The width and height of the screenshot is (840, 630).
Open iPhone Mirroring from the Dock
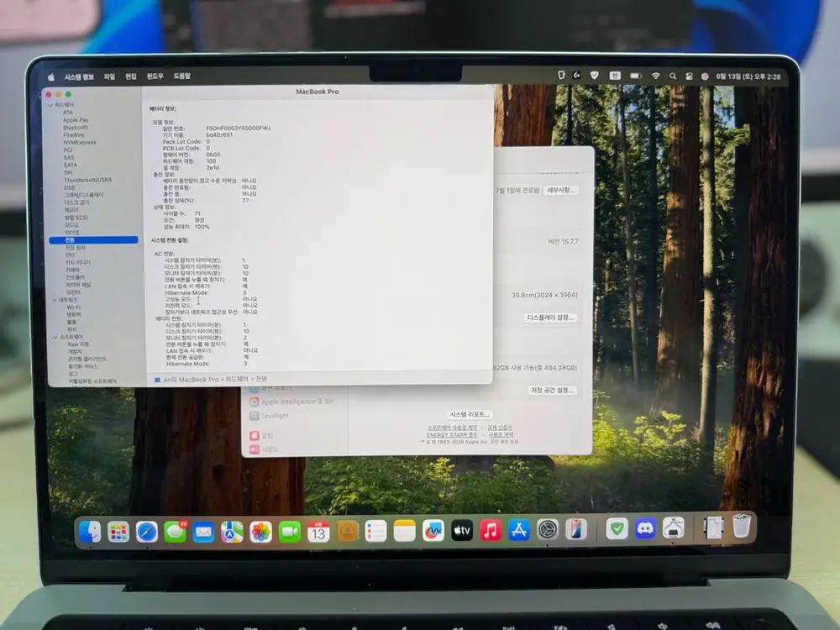pos(576,529)
